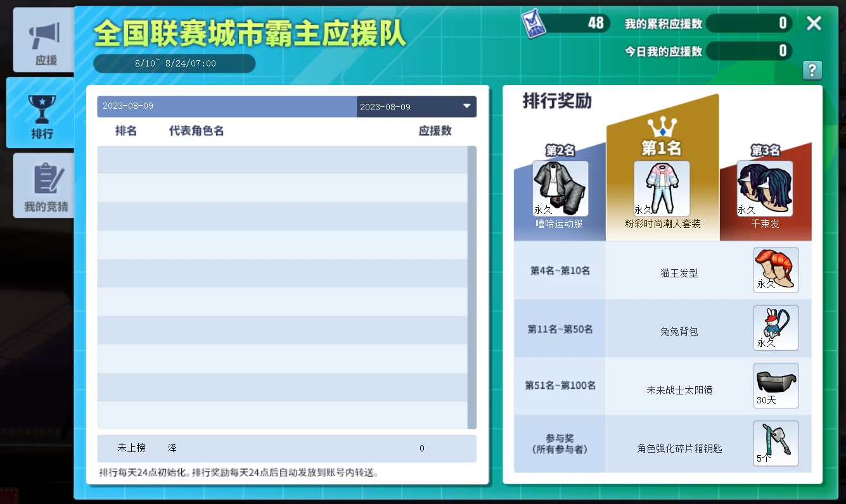
Task: Select the 未上榜 personal ranking row
Action: (x=286, y=448)
